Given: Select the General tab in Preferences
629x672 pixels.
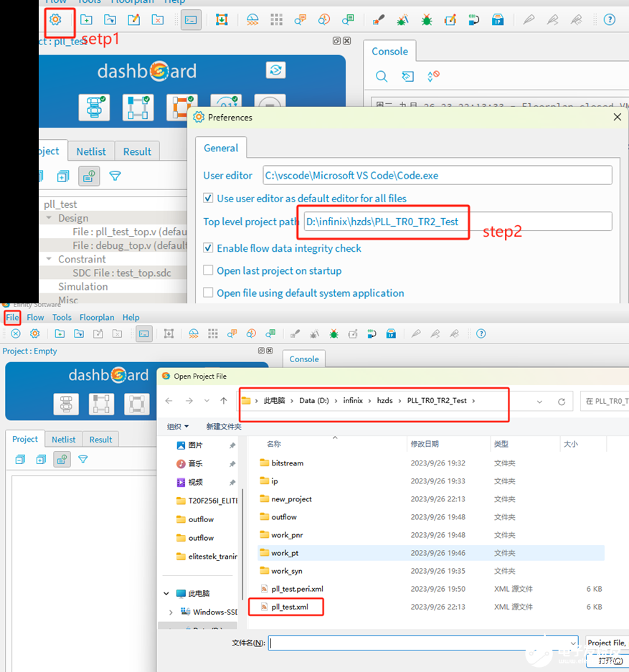Looking at the screenshot, I should pyautogui.click(x=221, y=148).
